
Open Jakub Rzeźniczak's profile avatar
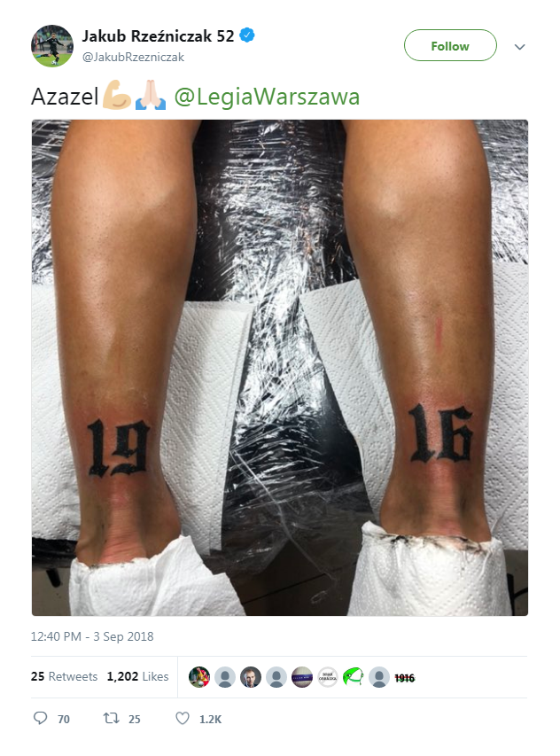[x=52, y=46]
